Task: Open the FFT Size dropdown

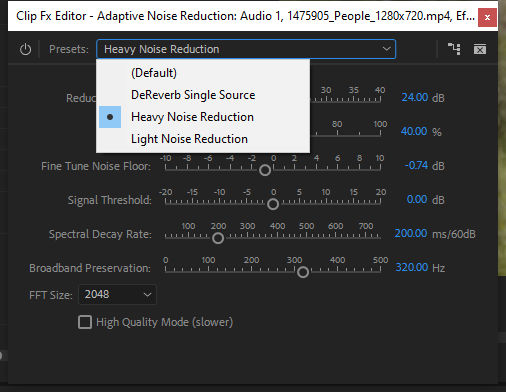Action: coord(117,295)
